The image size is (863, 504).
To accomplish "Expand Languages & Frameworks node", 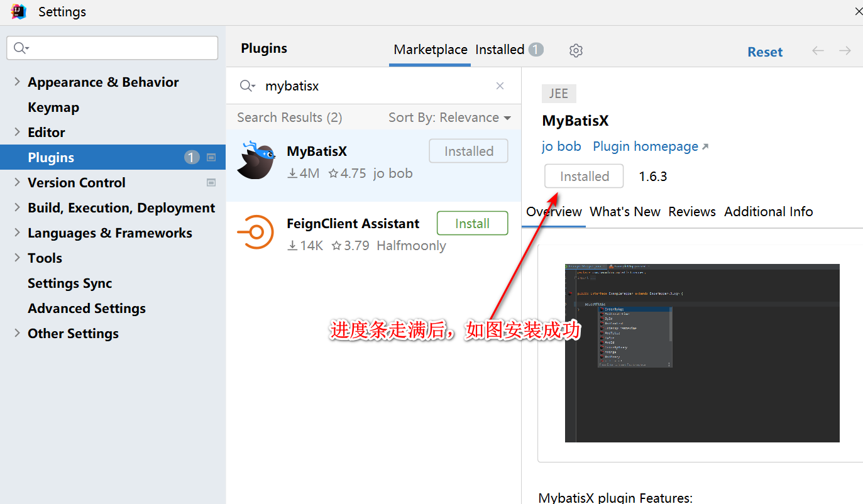I will pos(17,233).
